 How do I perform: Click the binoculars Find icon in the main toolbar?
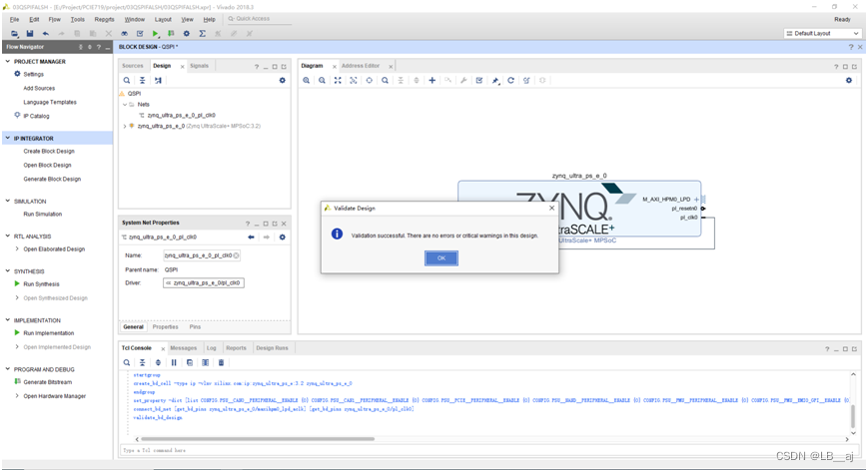pyautogui.click(x=125, y=34)
